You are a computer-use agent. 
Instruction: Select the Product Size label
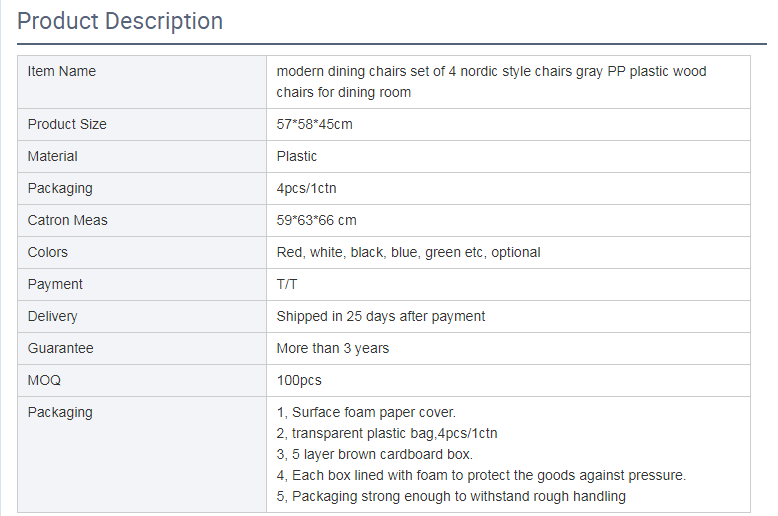pos(67,124)
